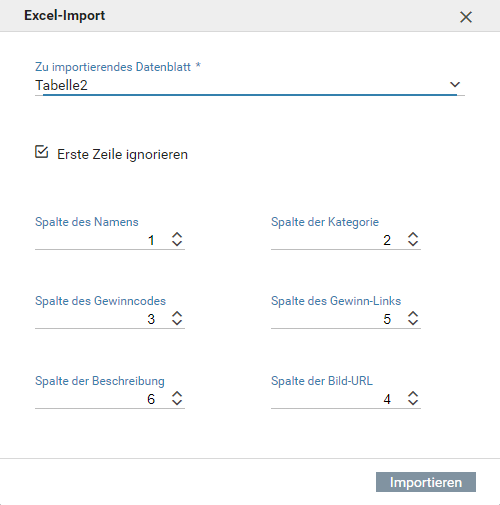Screen dimensions: 500x505
Task: Decrease the Spalte des Namens value
Action: (x=177, y=243)
